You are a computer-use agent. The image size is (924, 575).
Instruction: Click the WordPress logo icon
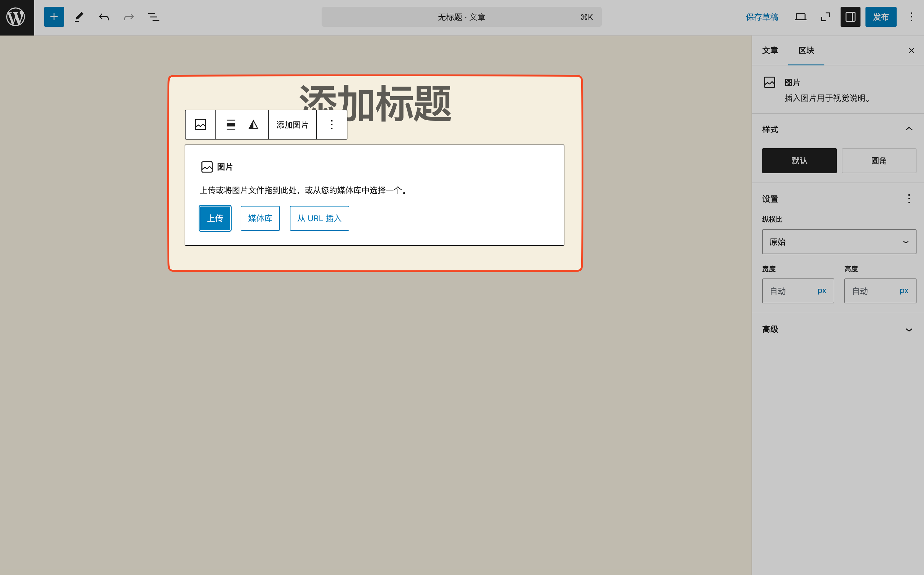click(x=17, y=17)
